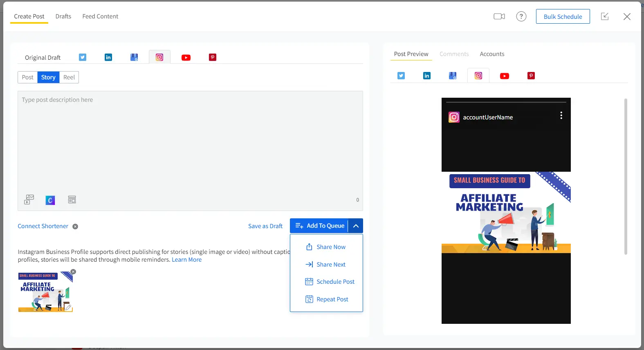Screen dimensions: 644x350
Task: Select the Twitter tab in draft editor
Action: (x=83, y=57)
